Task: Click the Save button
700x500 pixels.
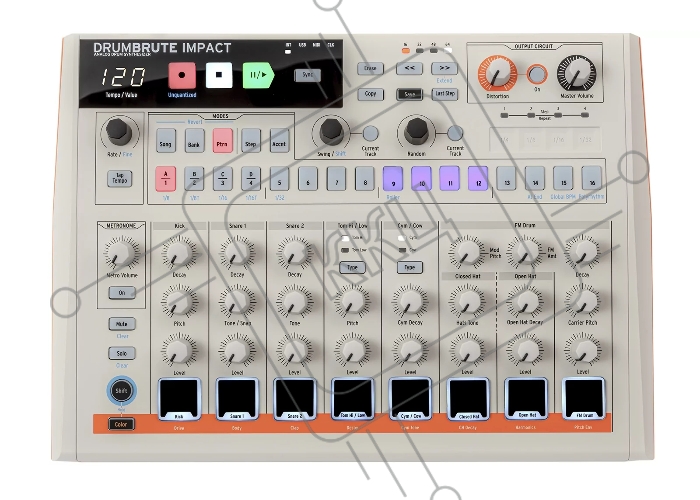Action: click(409, 94)
